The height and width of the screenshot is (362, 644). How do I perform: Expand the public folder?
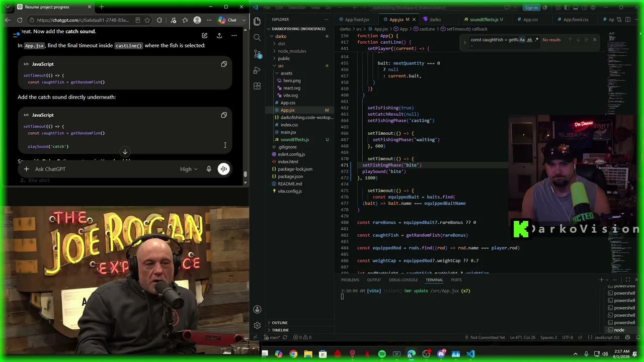coord(275,58)
